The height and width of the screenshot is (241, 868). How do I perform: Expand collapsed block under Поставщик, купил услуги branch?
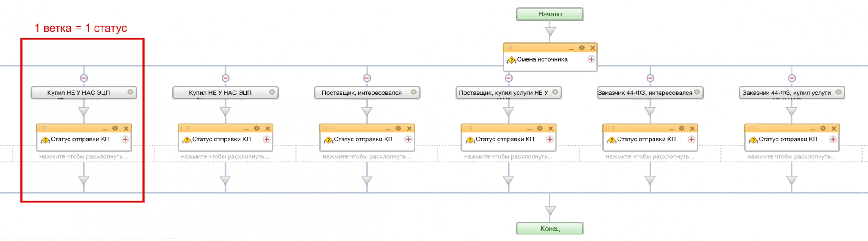tap(508, 156)
